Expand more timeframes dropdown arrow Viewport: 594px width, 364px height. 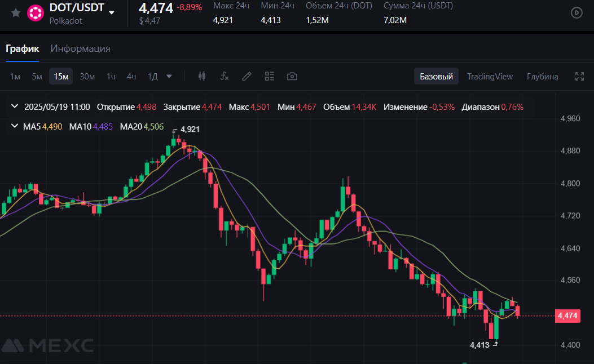coord(169,77)
